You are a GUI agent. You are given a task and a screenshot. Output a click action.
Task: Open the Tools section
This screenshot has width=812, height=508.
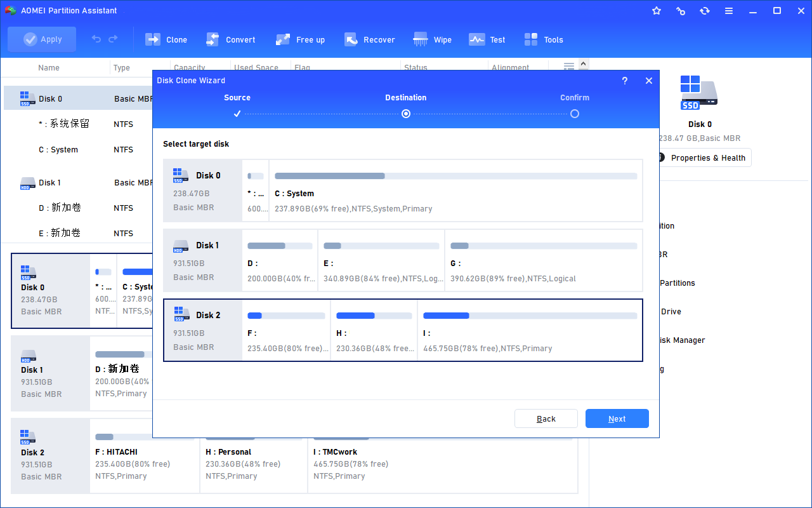pos(544,39)
